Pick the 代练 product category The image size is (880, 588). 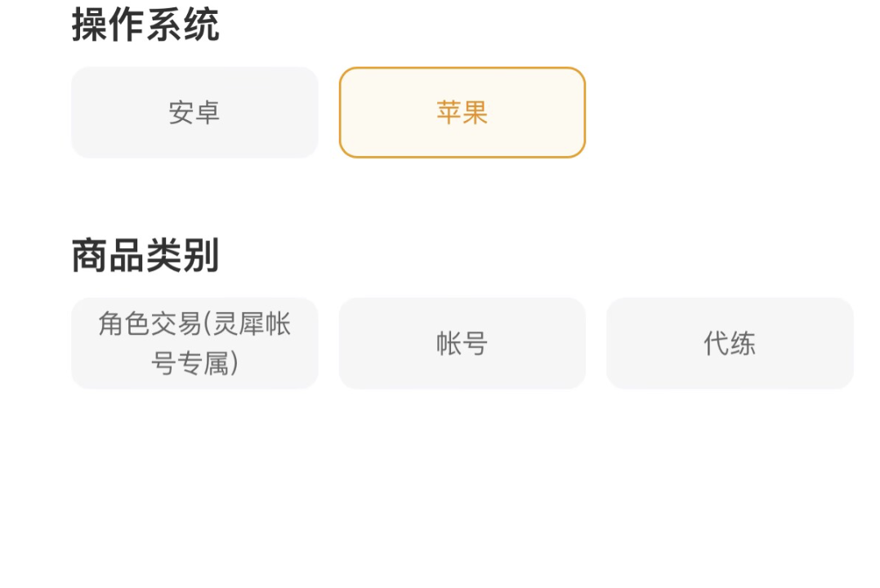point(730,343)
